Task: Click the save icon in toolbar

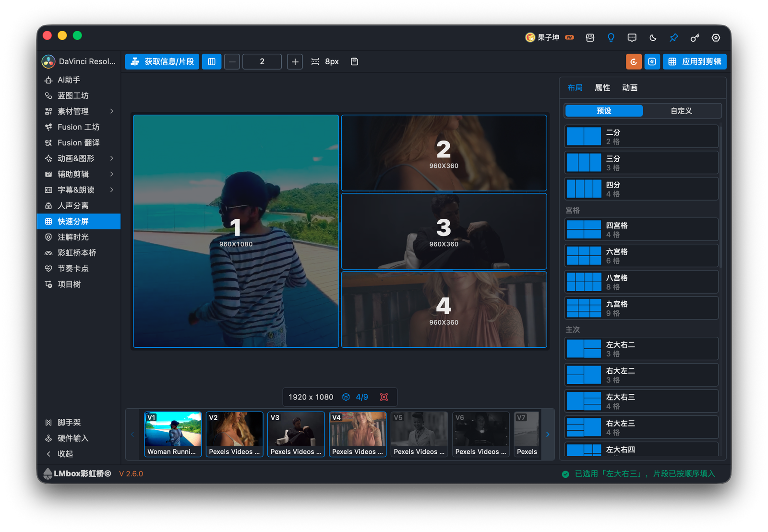Action: (x=354, y=61)
